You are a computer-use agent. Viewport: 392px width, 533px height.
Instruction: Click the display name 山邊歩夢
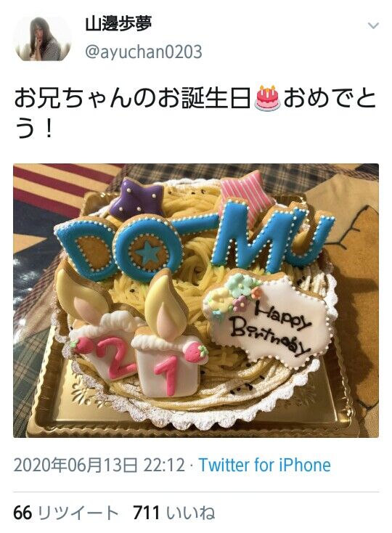[x=118, y=24]
